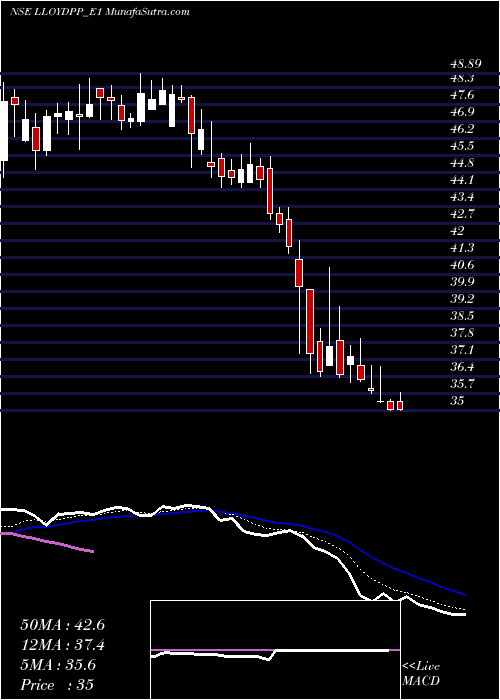
Task: Click the 5MA : 35.6 readout
Action: click(58, 665)
